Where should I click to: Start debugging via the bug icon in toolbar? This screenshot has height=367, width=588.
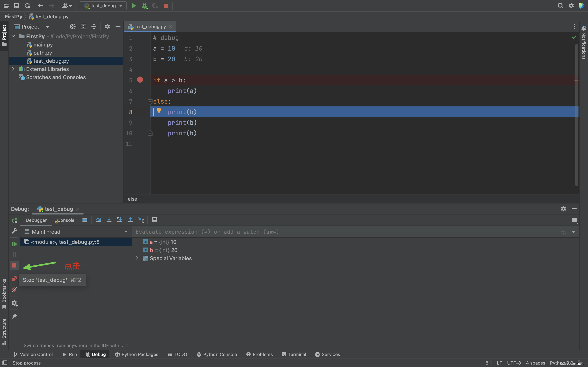pyautogui.click(x=145, y=6)
